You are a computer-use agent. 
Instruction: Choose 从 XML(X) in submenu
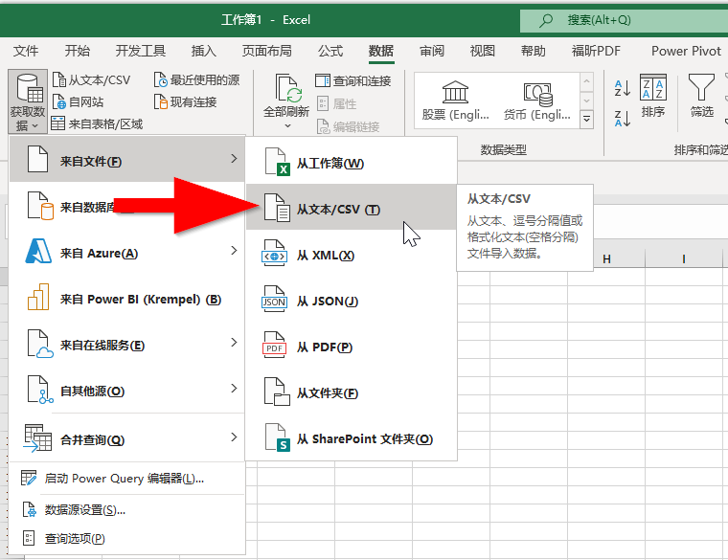351,255
